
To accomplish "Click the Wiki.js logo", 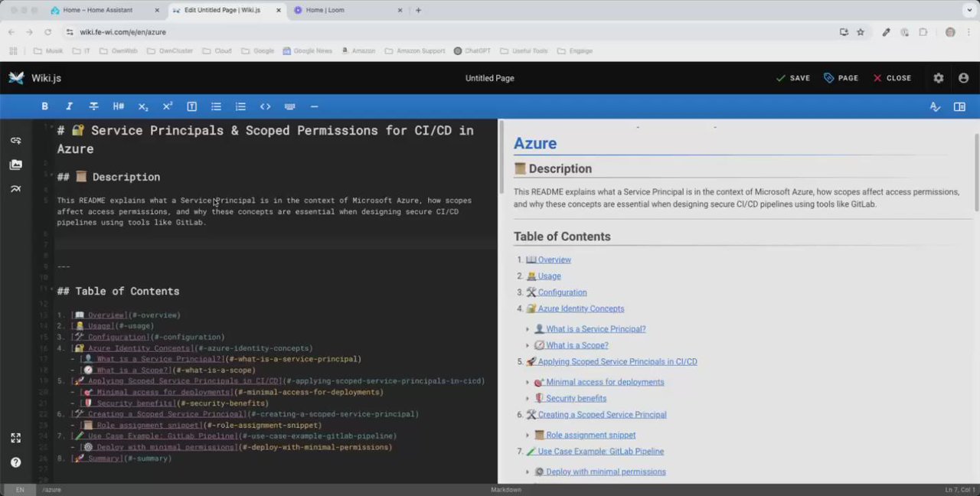I will (x=16, y=78).
